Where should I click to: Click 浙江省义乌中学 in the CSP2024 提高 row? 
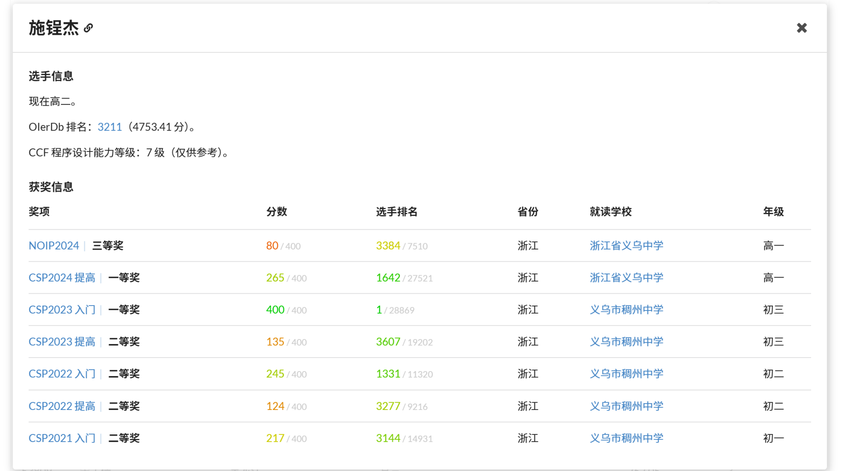626,278
